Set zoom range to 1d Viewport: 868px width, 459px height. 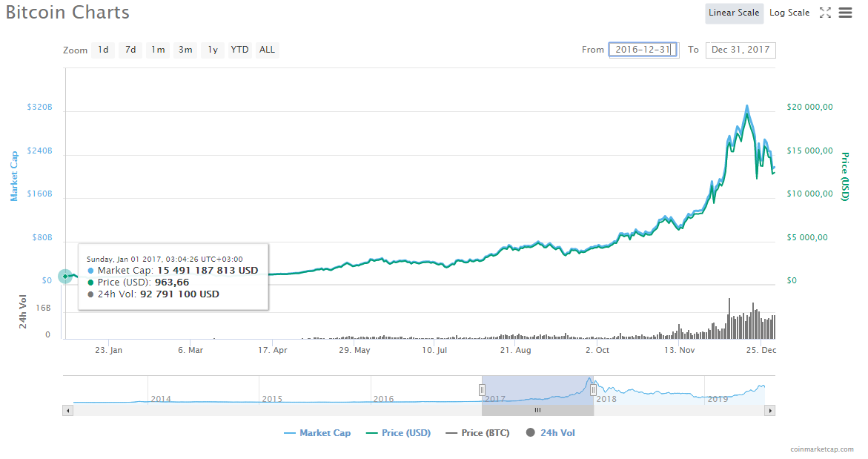point(103,50)
